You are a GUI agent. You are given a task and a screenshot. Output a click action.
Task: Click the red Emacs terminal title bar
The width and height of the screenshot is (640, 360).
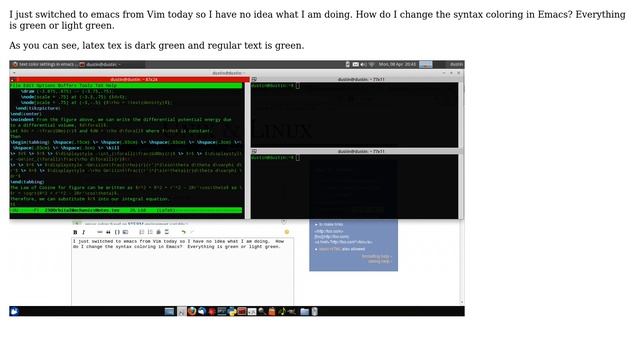pos(130,80)
